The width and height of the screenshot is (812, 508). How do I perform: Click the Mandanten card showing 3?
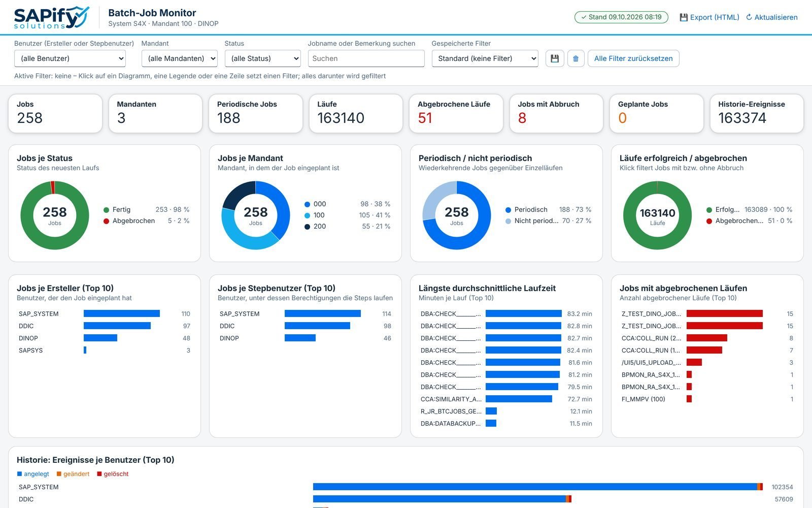pos(155,113)
